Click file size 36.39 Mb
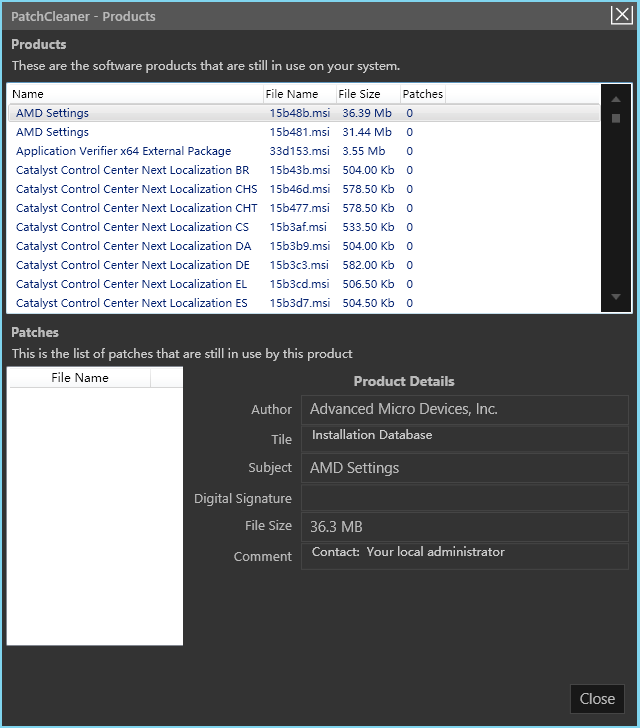Image resolution: width=640 pixels, height=728 pixels. (367, 113)
